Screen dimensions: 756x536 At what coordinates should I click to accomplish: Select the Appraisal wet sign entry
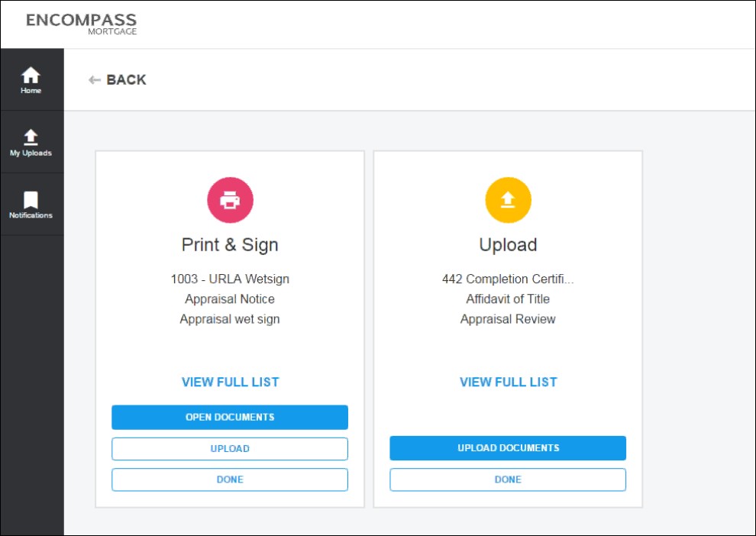click(230, 319)
